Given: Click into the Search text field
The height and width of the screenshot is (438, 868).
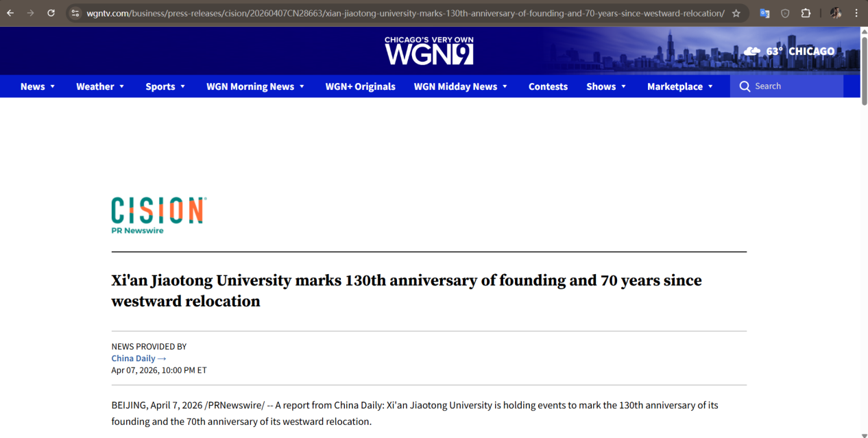Looking at the screenshot, I should click(x=795, y=86).
